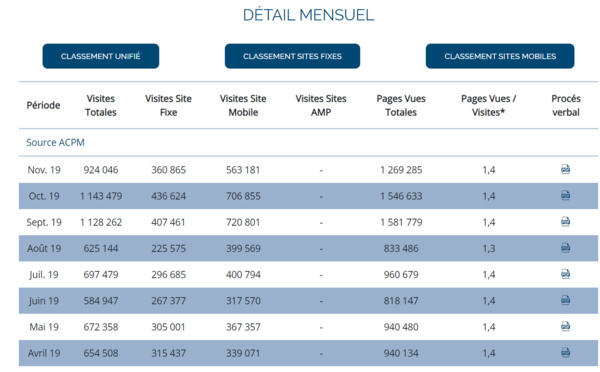Viewport: 600px width, 372px height.
Task: Select total visits value 697 479
Action: pos(101,274)
